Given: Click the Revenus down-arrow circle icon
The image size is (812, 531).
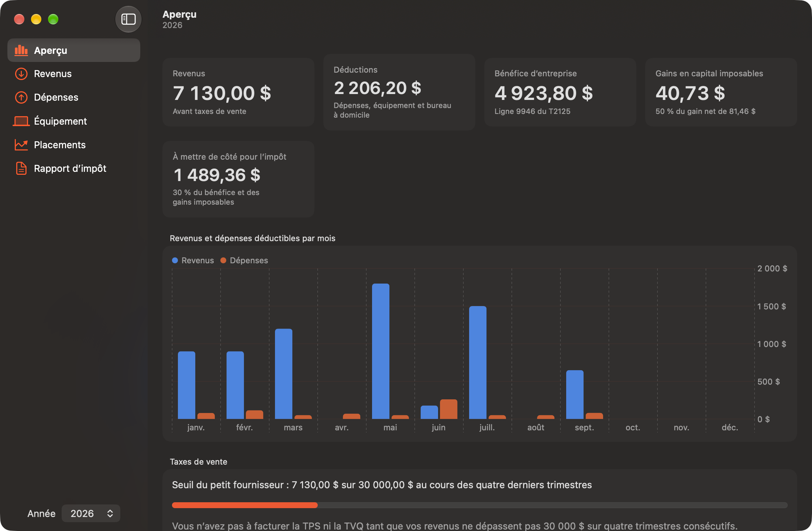Looking at the screenshot, I should point(21,74).
